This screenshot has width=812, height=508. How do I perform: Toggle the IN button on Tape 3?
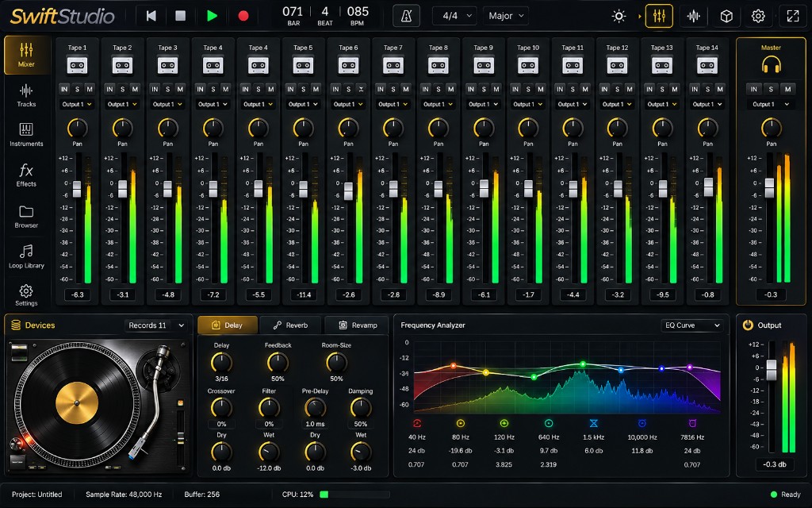coord(155,89)
